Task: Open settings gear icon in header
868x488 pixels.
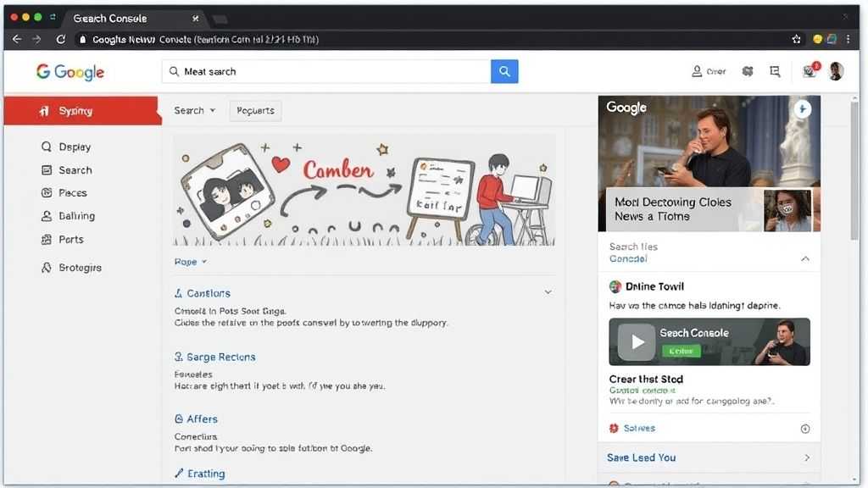Action: (x=748, y=71)
